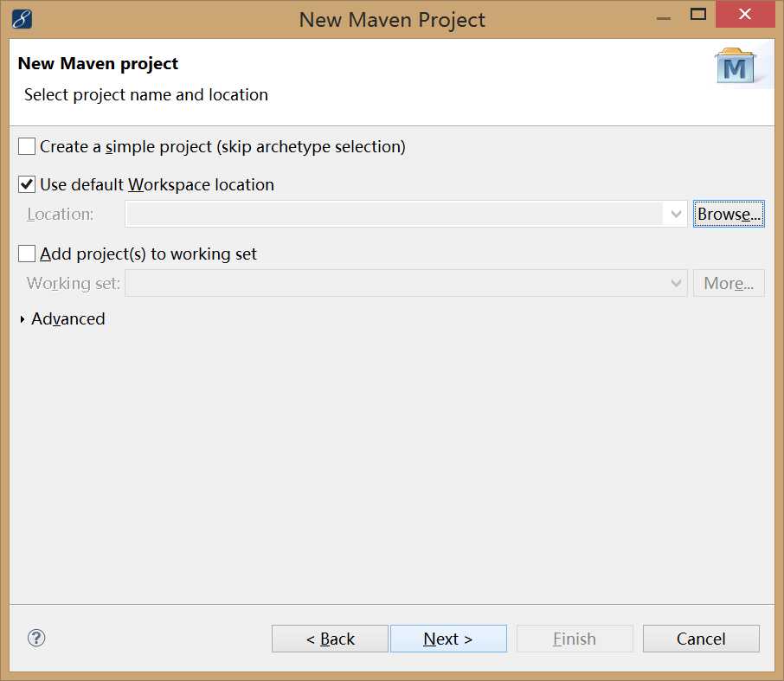Minimize the New Maven Project dialog
The image size is (784, 681).
[x=664, y=18]
